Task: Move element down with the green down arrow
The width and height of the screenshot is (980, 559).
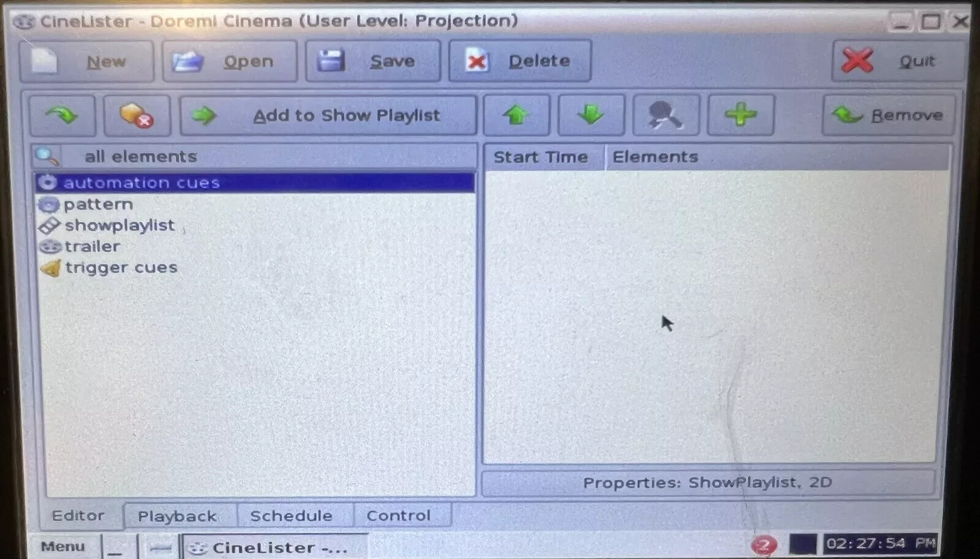Action: pos(591,115)
